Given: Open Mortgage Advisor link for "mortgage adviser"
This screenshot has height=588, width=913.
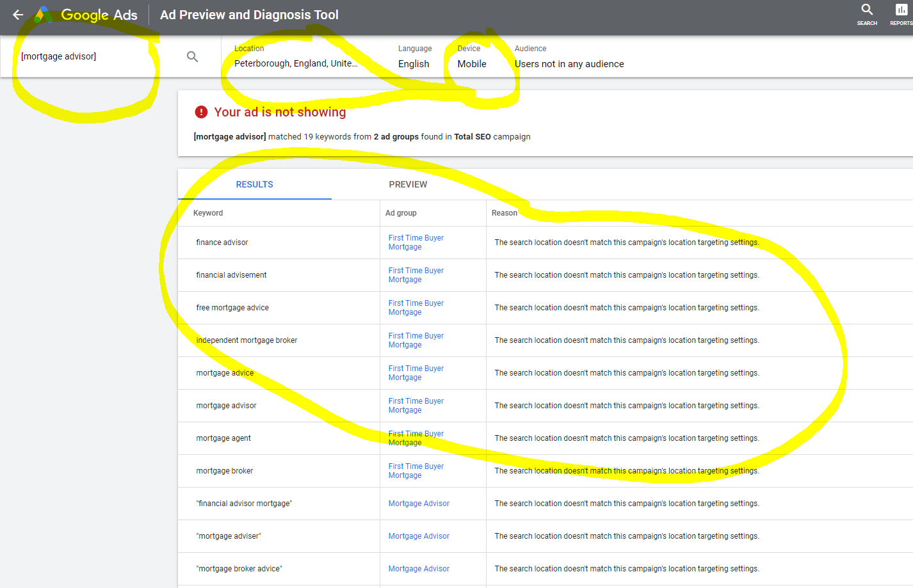Looking at the screenshot, I should (419, 536).
